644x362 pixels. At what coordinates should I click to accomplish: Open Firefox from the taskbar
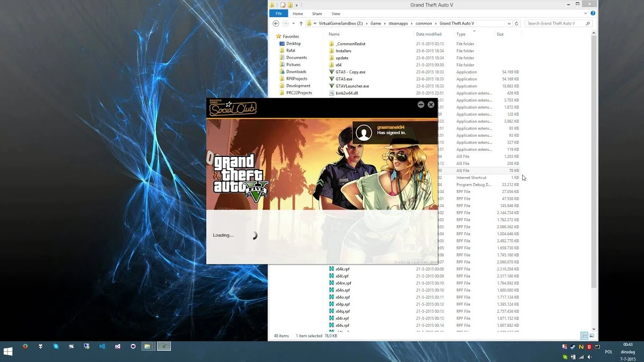(25, 346)
